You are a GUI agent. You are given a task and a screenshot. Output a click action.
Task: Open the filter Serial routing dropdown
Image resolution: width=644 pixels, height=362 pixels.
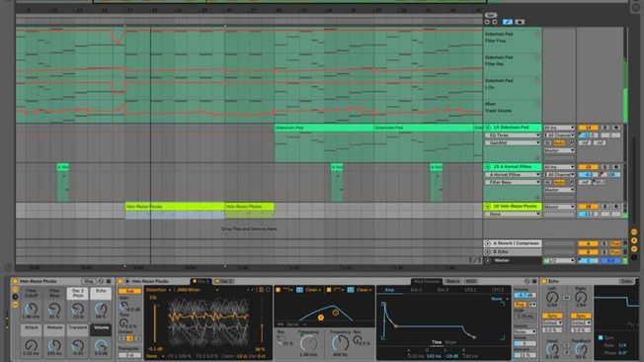tap(292, 324)
